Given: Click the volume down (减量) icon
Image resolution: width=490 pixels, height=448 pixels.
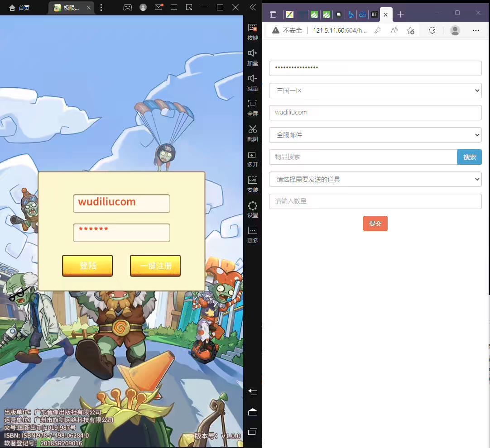Looking at the screenshot, I should 253,82.
